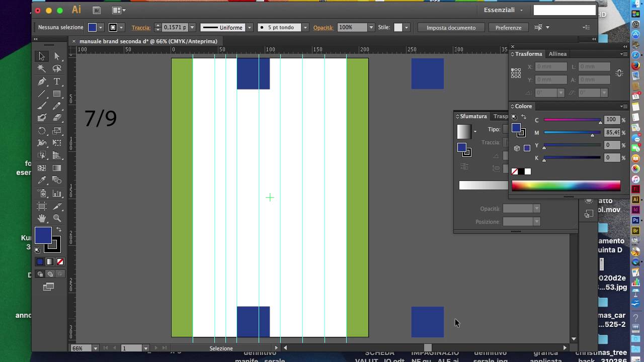Select the Zoom tool
The height and width of the screenshot is (362, 644).
[57, 218]
